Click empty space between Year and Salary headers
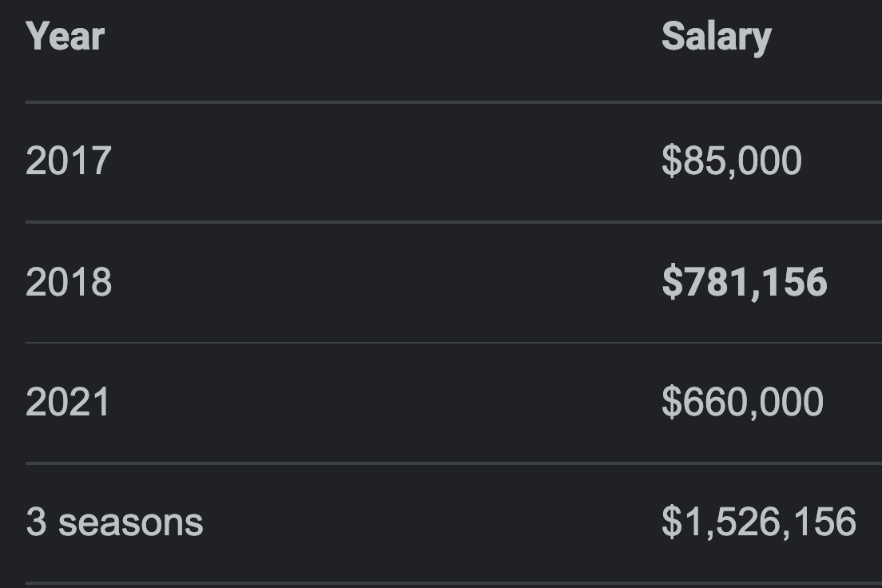The width and height of the screenshot is (882, 588). coord(383,37)
